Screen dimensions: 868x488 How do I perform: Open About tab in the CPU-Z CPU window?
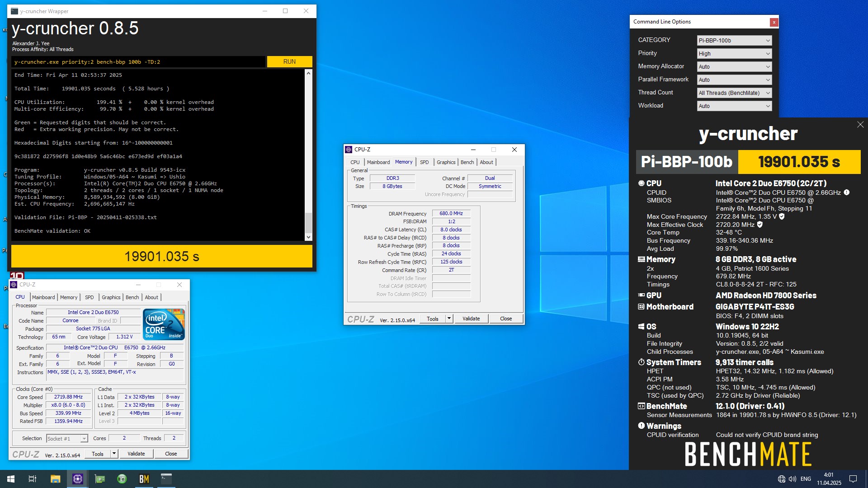coord(151,297)
